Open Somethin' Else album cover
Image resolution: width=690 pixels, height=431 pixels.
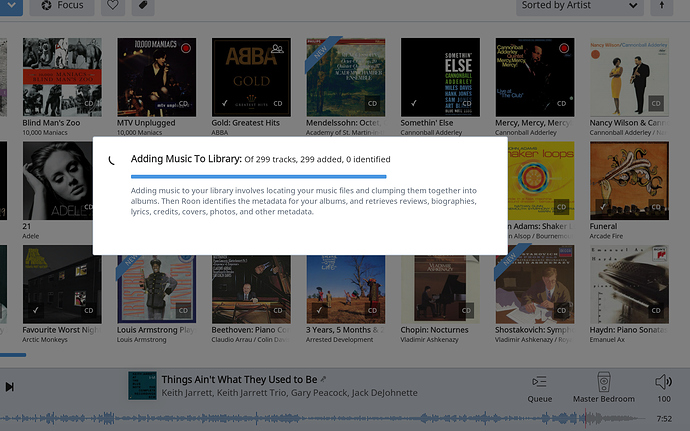pos(440,77)
